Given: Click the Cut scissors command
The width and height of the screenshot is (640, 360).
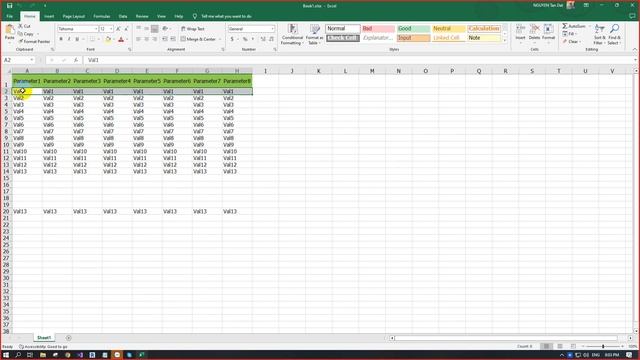Looking at the screenshot, I should click(24, 26).
